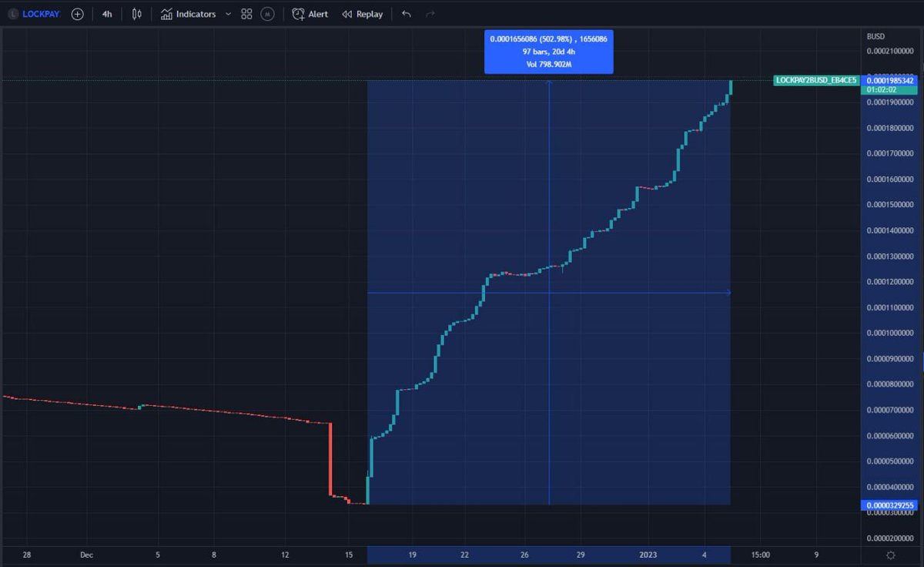This screenshot has height=567, width=924.
Task: Click the 0.0002100000 price scale label
Action: coord(891,52)
